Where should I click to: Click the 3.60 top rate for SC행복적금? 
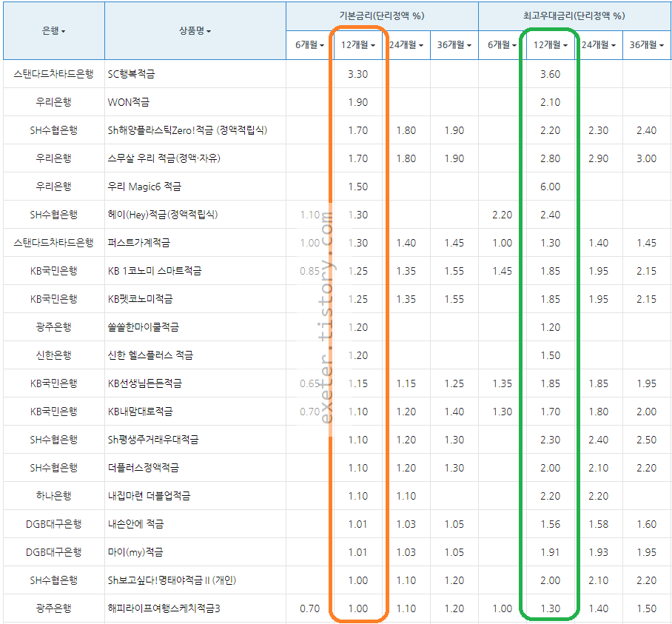click(x=551, y=74)
